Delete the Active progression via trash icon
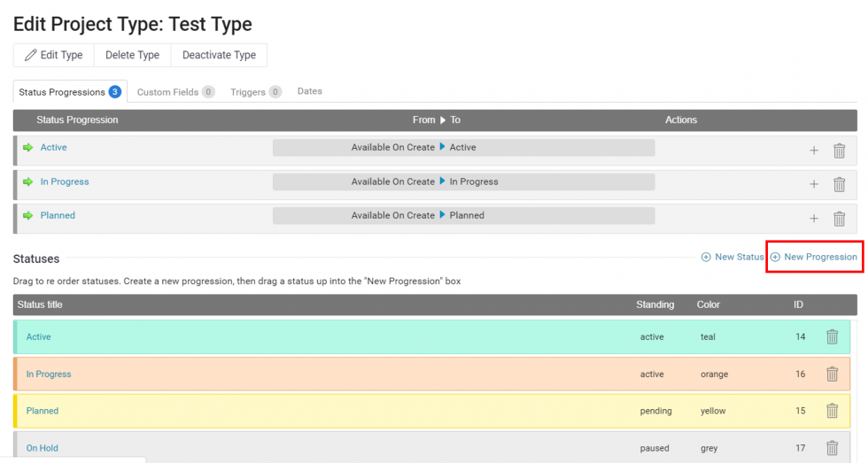868x463 pixels. [839, 150]
